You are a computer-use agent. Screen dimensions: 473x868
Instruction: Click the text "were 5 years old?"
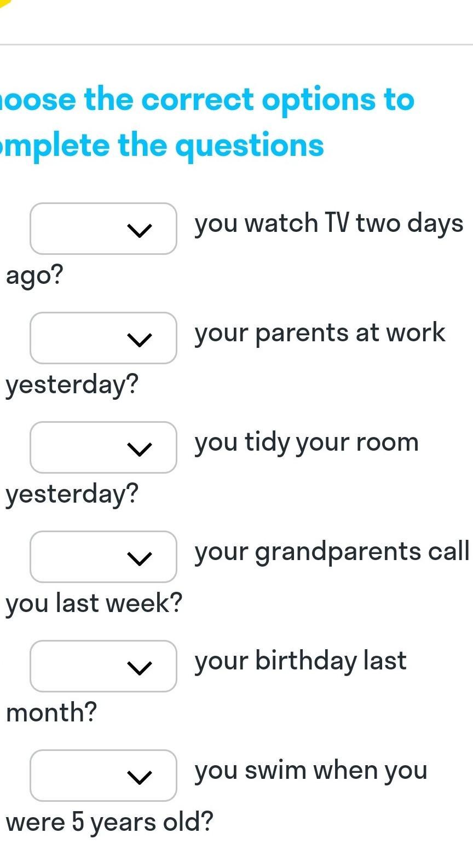click(x=109, y=822)
